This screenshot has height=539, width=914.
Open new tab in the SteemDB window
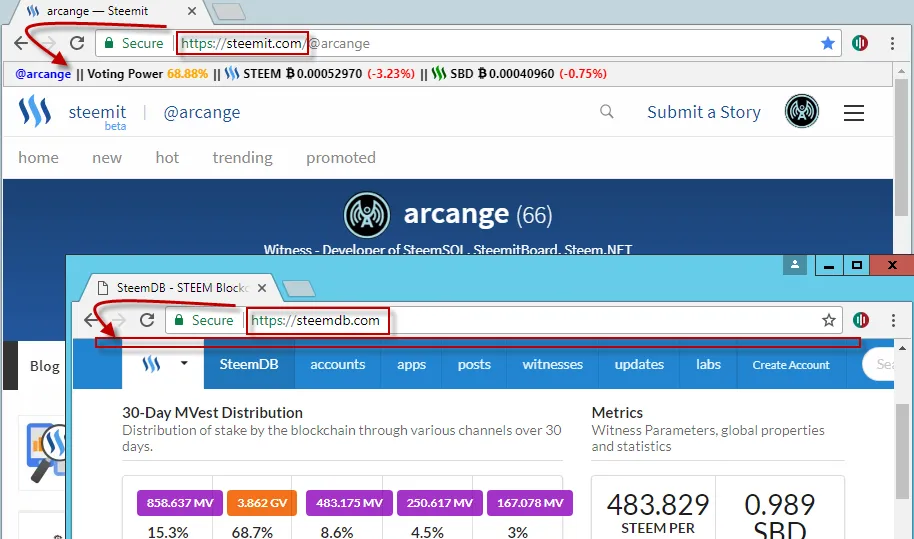(298, 288)
